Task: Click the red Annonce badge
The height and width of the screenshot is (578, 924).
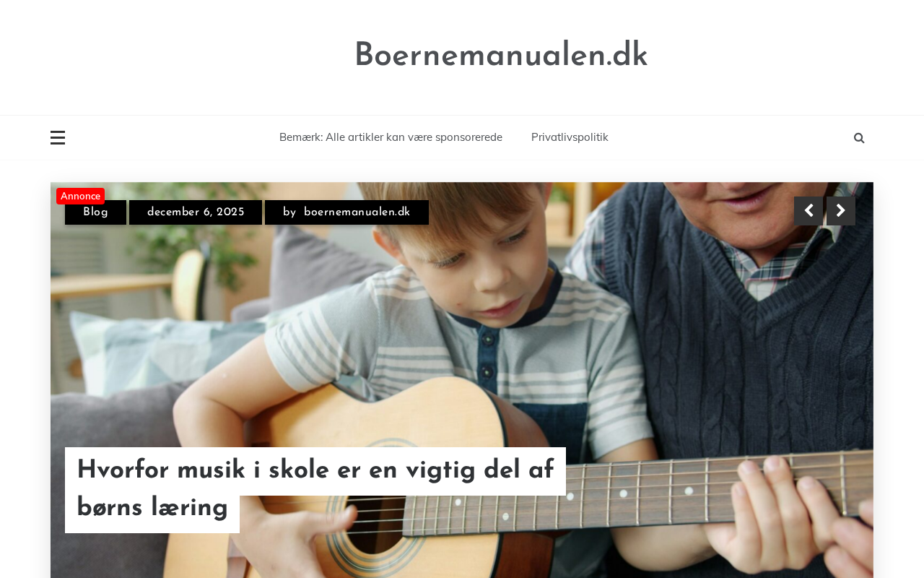Action: tap(80, 196)
